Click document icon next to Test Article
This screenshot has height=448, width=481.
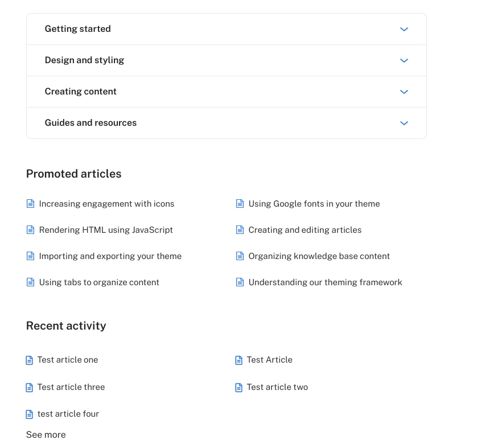239,360
